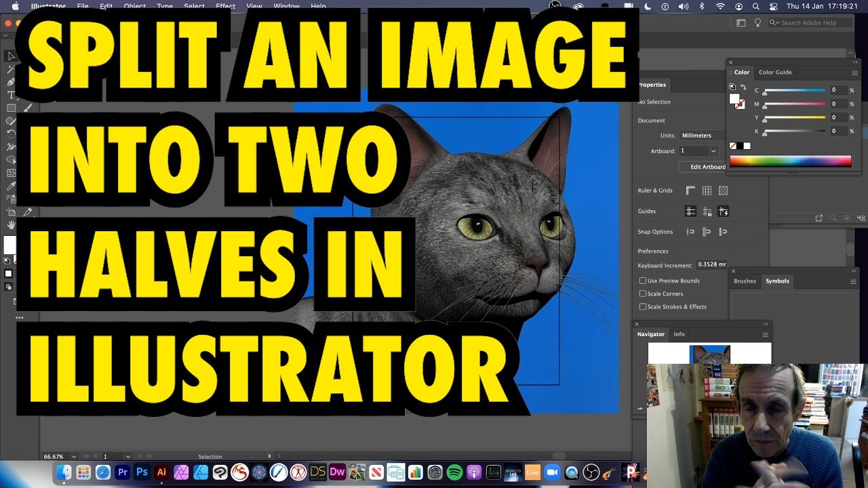Switch to the Info tab
The height and width of the screenshot is (488, 868).
(x=679, y=334)
